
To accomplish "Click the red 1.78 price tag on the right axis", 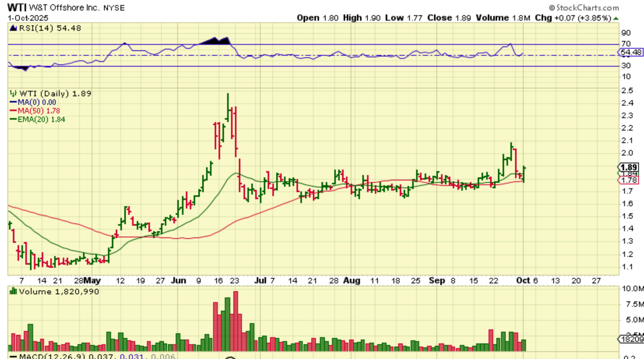I will click(x=628, y=180).
